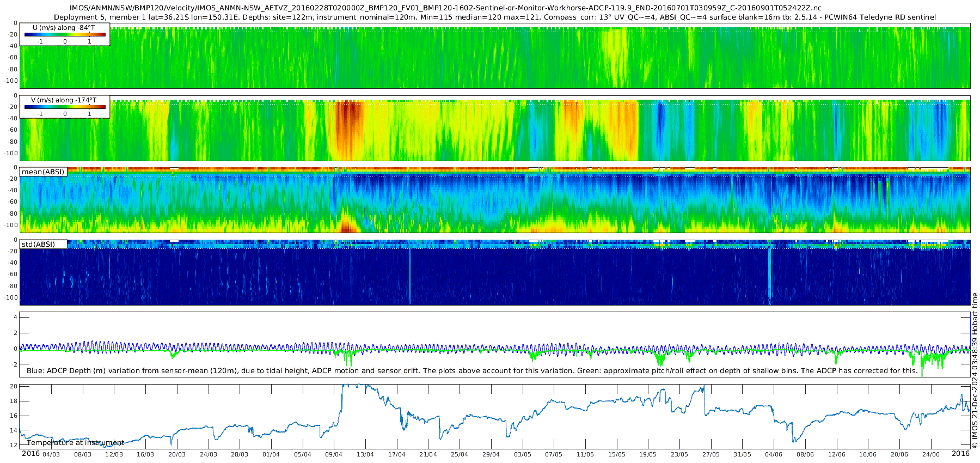Click the dark red patch in V velocity panel
Image resolution: width=980 pixels, height=463 pixels.
pos(347,123)
